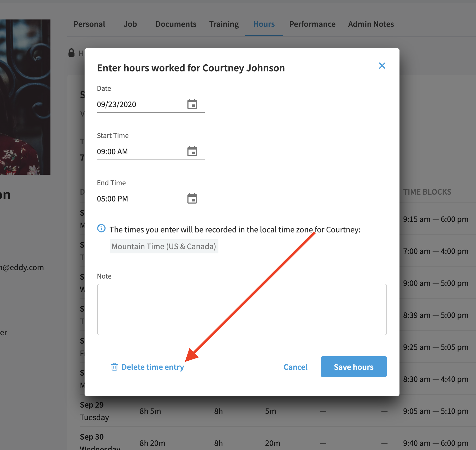
Task: Focus the Note text area
Action: (242, 309)
